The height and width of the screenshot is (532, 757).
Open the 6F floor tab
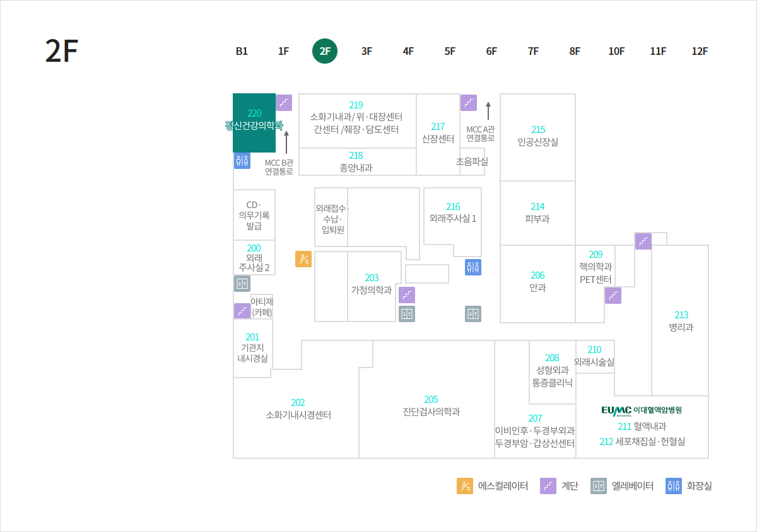pos(491,52)
